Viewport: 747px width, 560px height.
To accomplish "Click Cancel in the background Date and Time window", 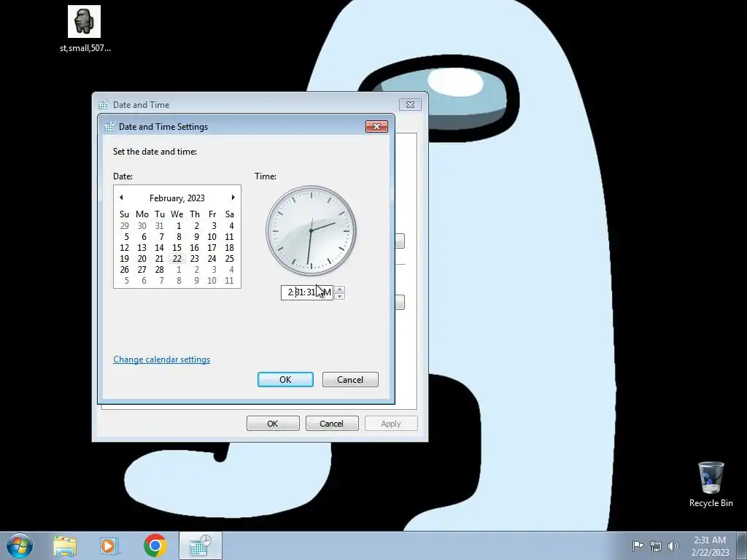I will click(x=332, y=424).
